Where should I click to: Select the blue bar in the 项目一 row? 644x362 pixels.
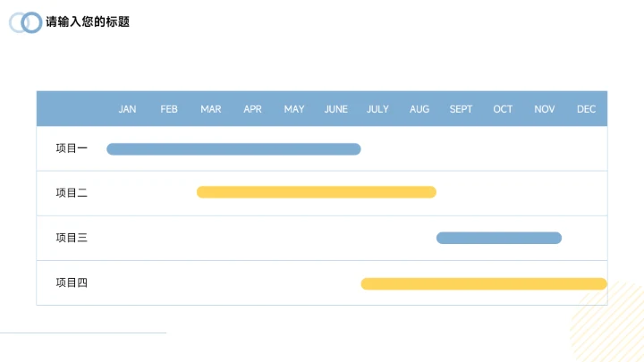click(x=233, y=149)
